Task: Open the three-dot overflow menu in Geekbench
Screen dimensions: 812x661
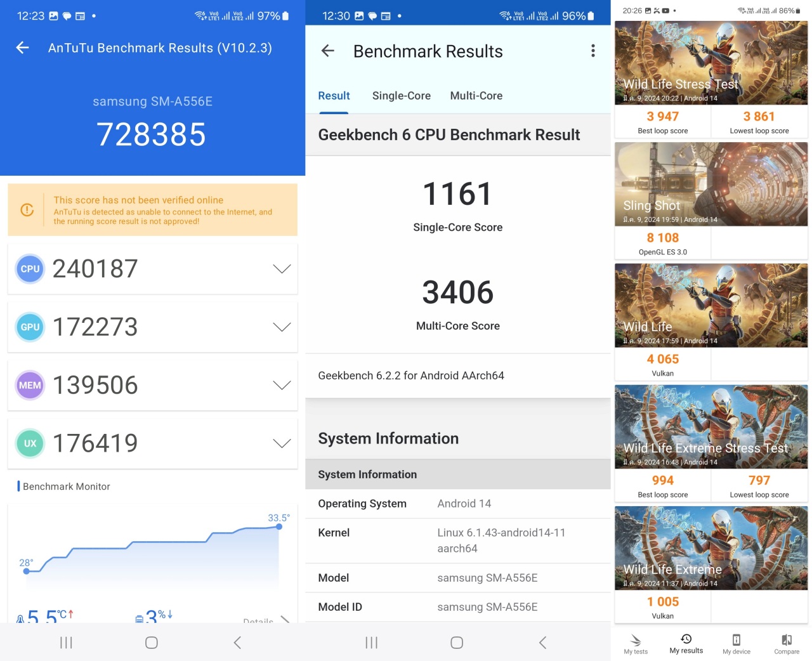Action: pos(593,51)
